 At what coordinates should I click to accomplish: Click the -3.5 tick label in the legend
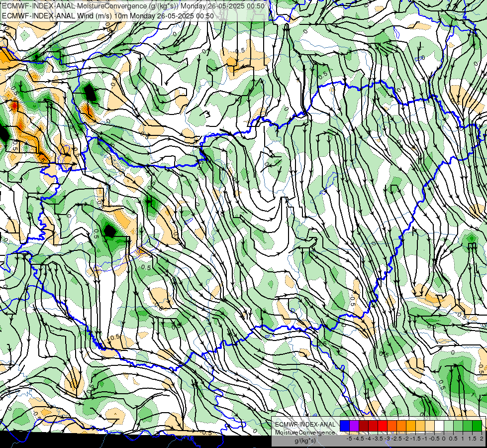click(x=378, y=439)
